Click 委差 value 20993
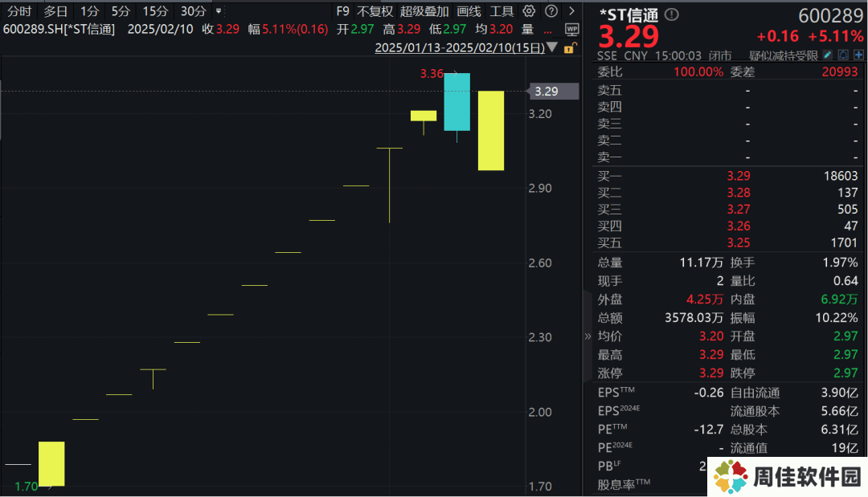 (x=840, y=72)
